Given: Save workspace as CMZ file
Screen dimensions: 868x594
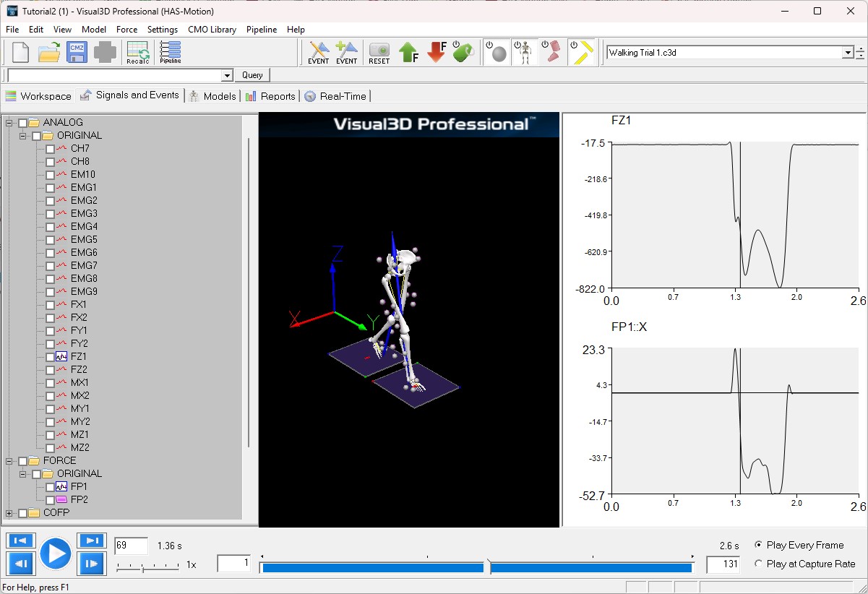Looking at the screenshot, I should [77, 53].
